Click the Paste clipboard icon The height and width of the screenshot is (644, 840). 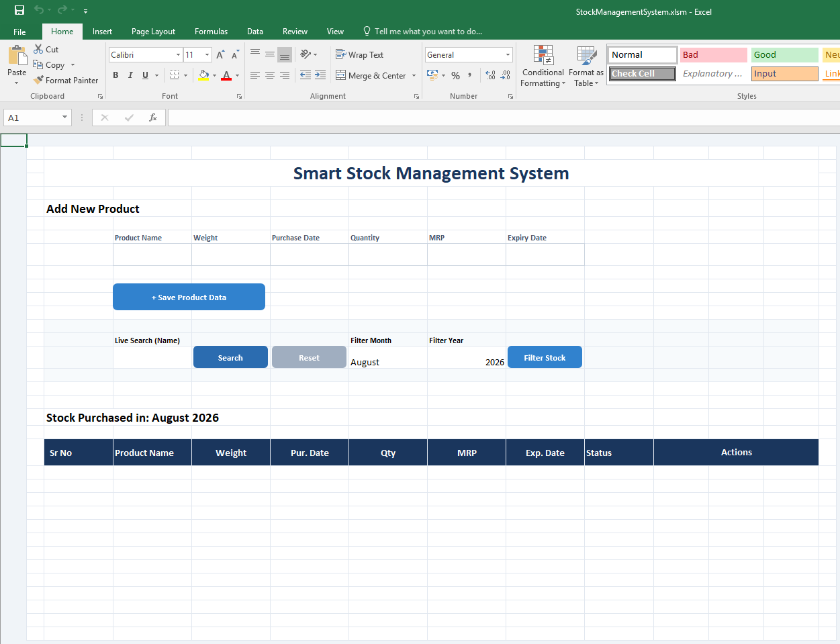pos(17,55)
